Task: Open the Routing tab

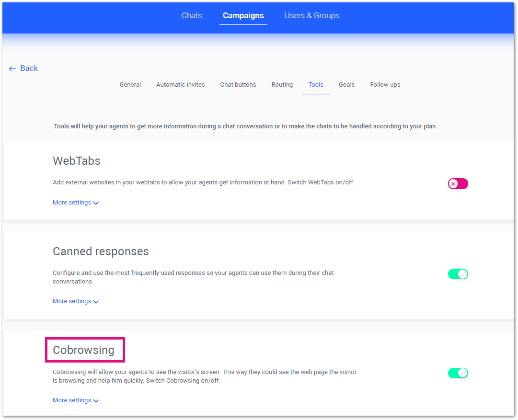Action: [282, 85]
